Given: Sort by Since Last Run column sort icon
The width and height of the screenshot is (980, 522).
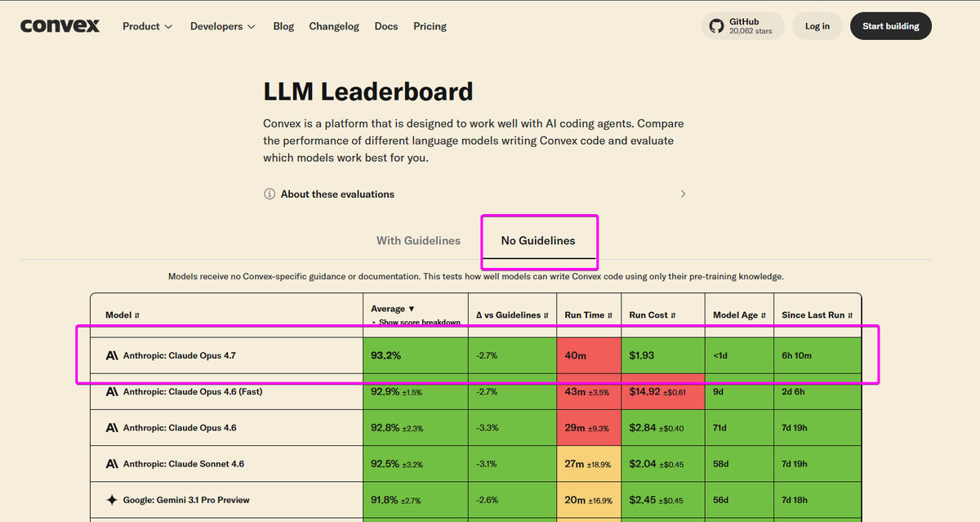Looking at the screenshot, I should click(x=850, y=315).
